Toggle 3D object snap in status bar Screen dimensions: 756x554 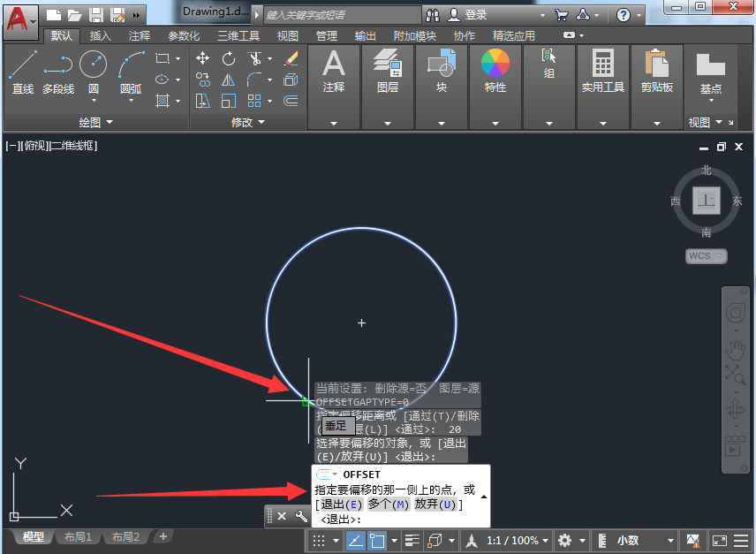click(x=435, y=541)
